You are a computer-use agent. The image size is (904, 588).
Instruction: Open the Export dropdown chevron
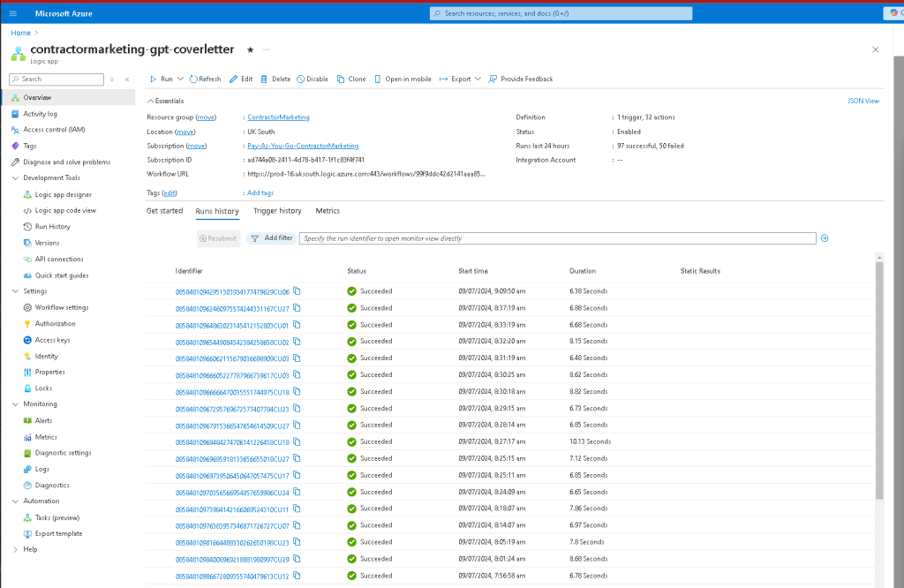click(478, 79)
